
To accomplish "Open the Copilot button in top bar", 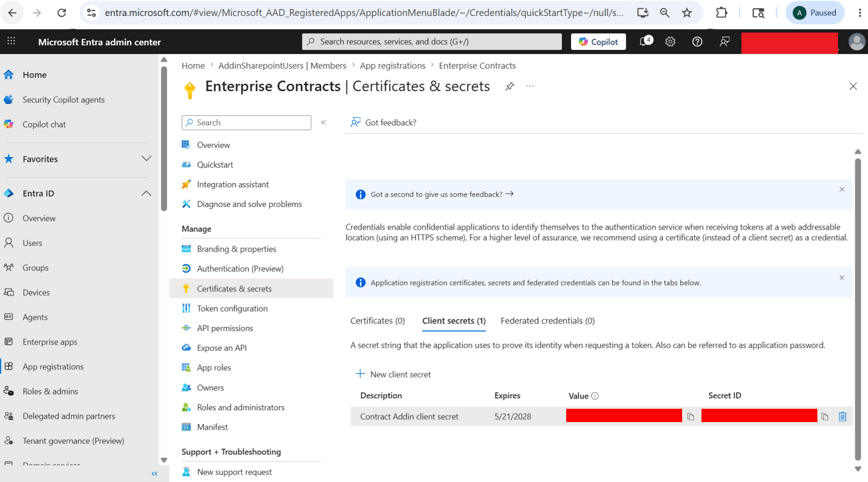I will click(x=598, y=41).
